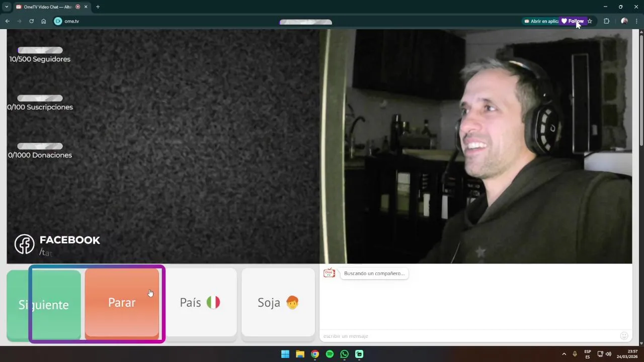Open Spotify from the taskbar
The width and height of the screenshot is (644, 362).
(x=330, y=354)
